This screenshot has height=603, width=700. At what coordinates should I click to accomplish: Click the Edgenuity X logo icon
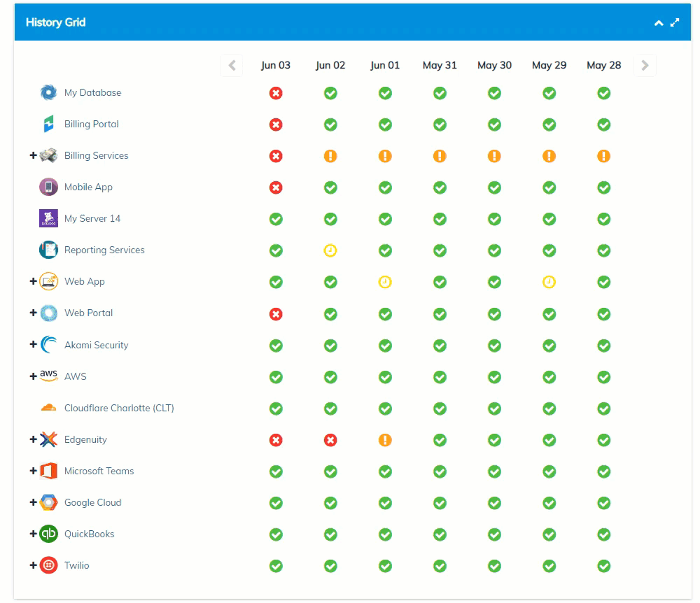click(49, 439)
